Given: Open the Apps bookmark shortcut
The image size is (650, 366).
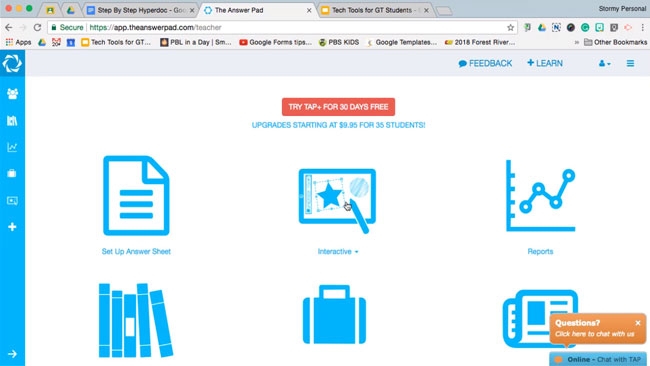Looking at the screenshot, I should pos(18,42).
